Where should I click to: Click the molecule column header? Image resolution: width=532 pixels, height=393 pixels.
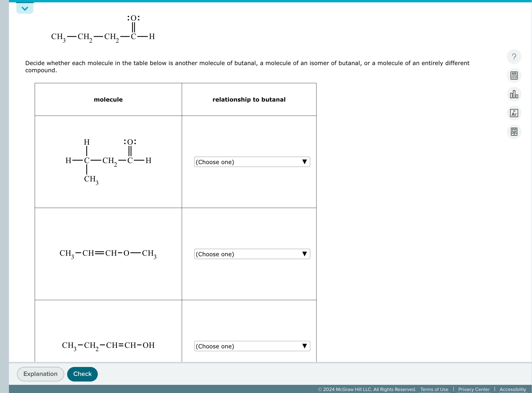coord(108,100)
